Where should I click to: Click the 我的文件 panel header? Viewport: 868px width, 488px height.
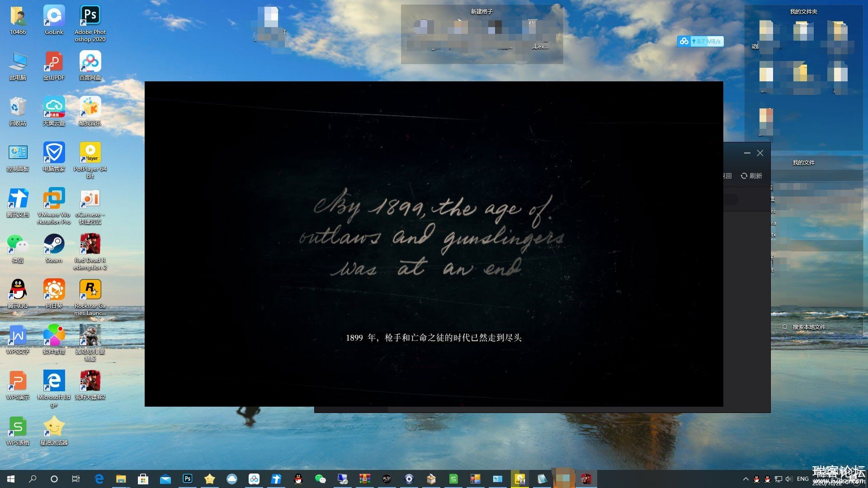coord(803,162)
